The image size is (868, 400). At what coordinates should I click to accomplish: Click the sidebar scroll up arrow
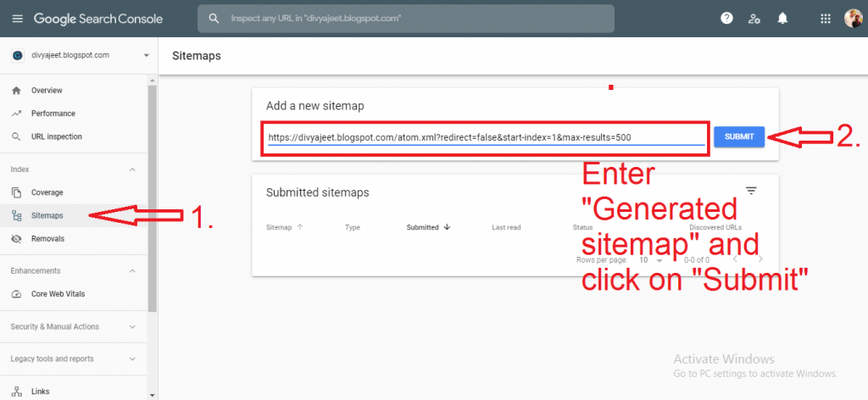153,80
